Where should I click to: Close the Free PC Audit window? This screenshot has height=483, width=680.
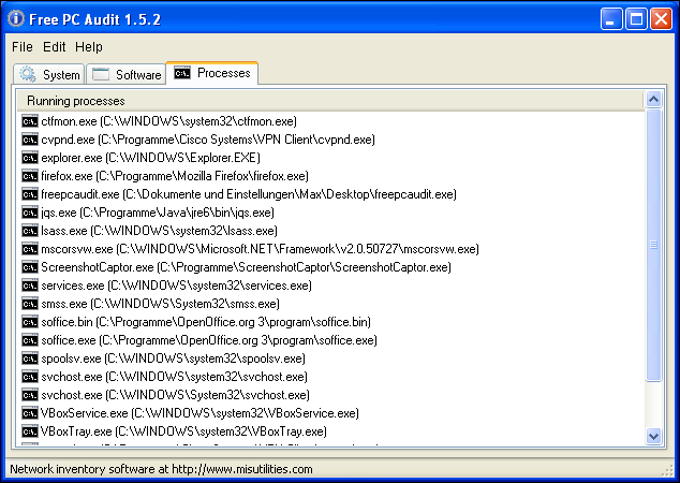click(x=661, y=19)
